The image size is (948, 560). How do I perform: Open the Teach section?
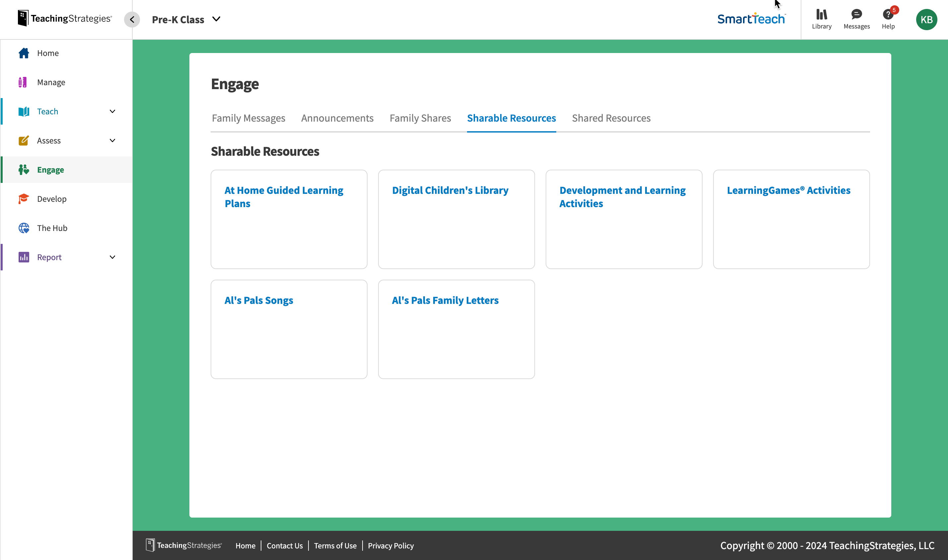click(x=47, y=111)
